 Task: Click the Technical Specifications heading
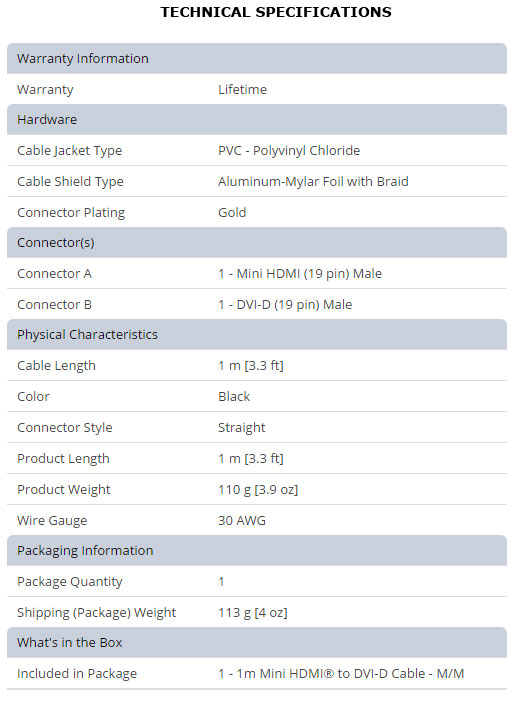point(276,12)
